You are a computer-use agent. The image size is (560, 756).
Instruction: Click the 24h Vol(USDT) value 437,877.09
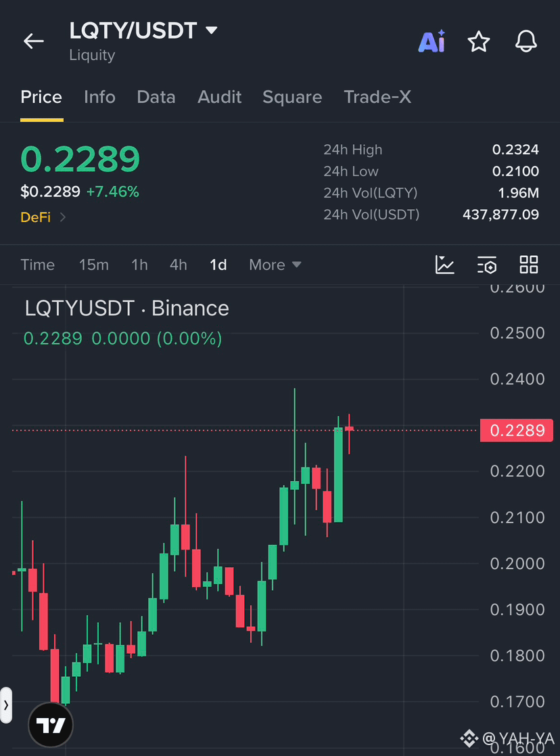500,215
